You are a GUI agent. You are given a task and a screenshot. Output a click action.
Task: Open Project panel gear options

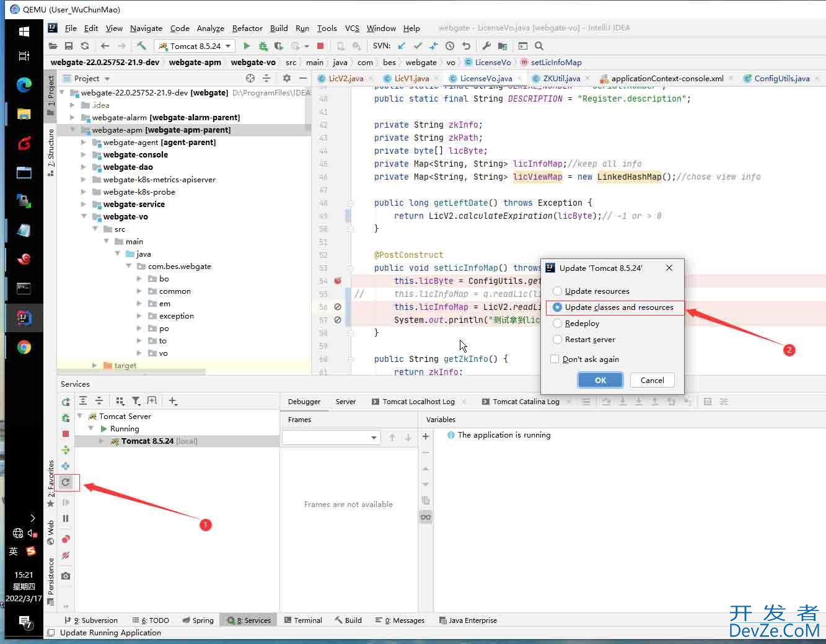pyautogui.click(x=286, y=78)
